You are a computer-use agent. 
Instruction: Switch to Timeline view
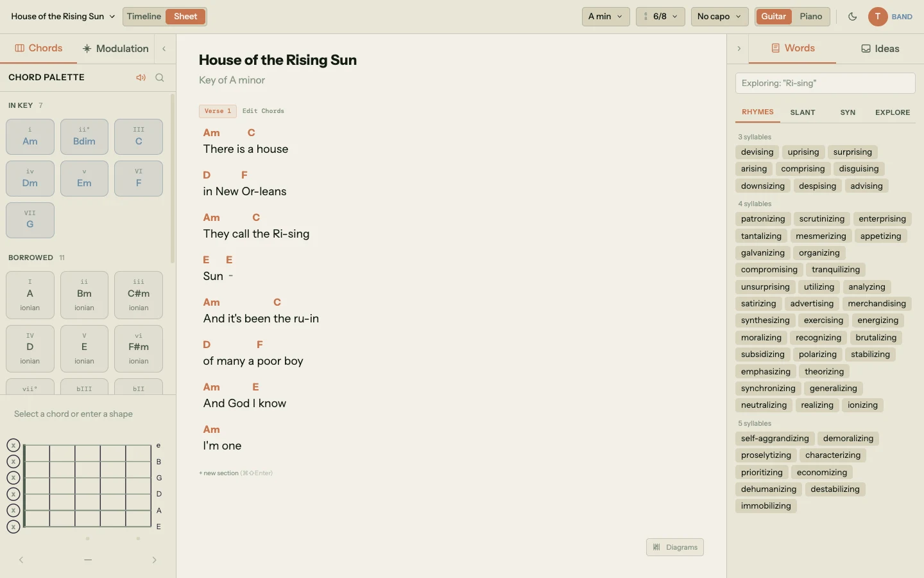144,17
